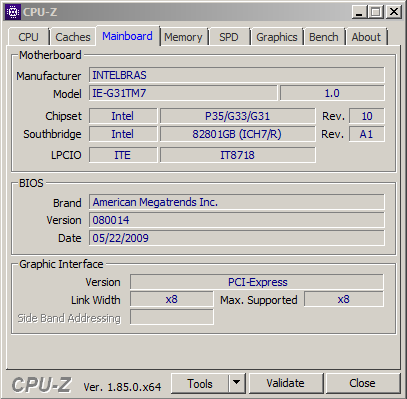The width and height of the screenshot is (407, 399).
Task: Click the American Megatrends Inc. brand field
Action: point(237,202)
